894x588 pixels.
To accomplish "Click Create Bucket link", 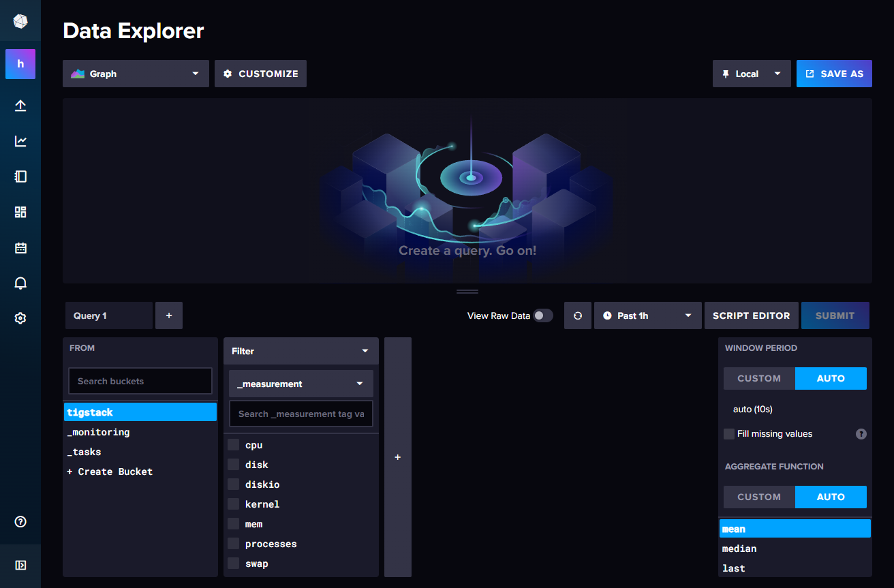I will (x=110, y=471).
